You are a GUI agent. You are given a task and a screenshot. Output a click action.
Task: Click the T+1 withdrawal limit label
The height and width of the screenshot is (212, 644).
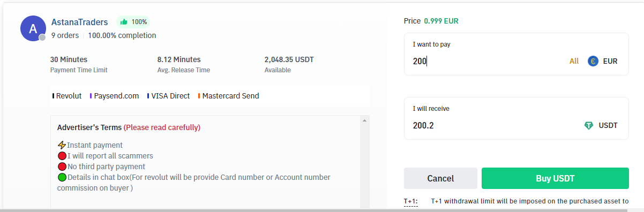click(x=410, y=201)
